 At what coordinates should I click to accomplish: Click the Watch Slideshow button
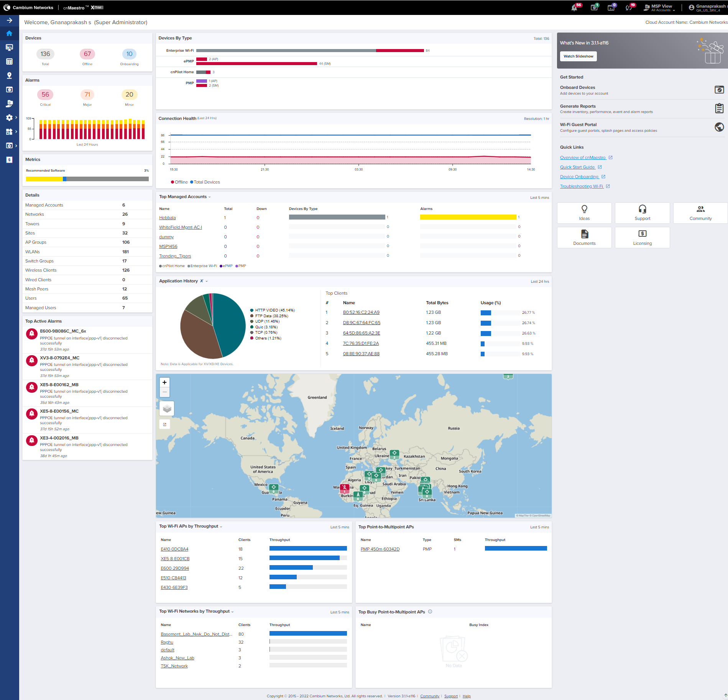tap(578, 56)
